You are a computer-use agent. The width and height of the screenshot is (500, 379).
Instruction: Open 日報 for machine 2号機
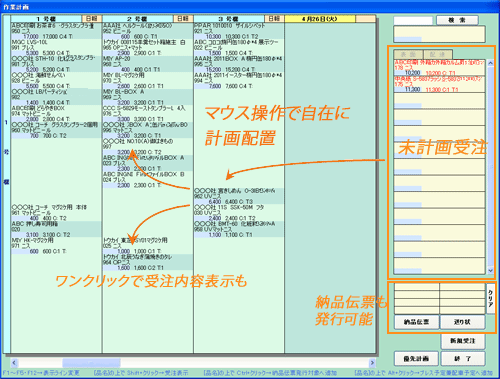(183, 19)
